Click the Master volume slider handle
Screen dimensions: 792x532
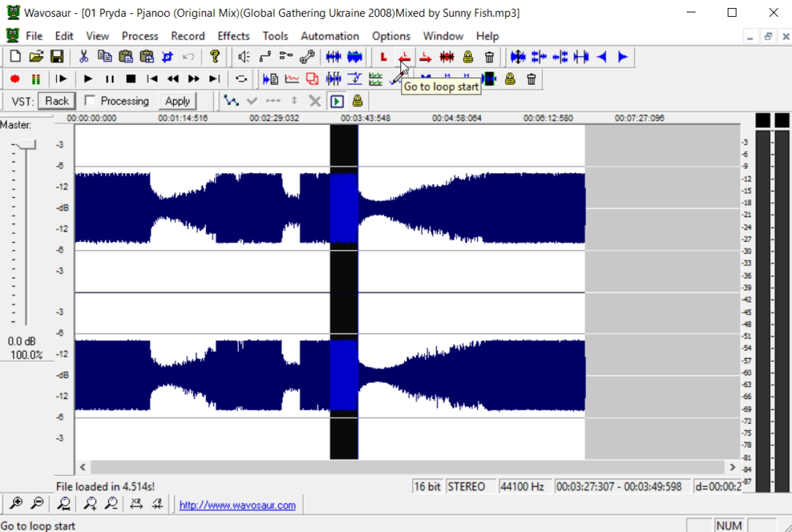click(26, 145)
